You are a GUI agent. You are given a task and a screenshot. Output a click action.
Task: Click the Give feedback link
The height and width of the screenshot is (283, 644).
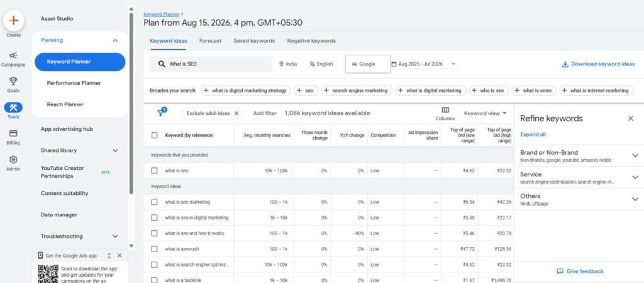[x=585, y=271]
